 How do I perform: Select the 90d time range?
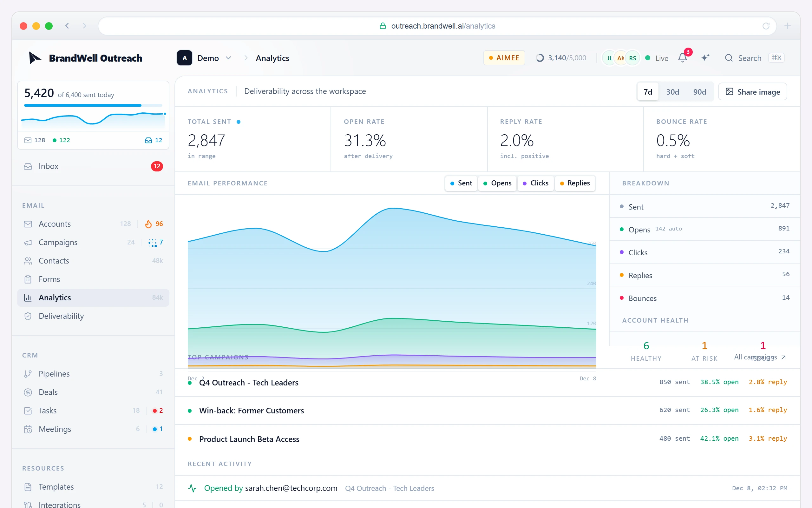700,92
